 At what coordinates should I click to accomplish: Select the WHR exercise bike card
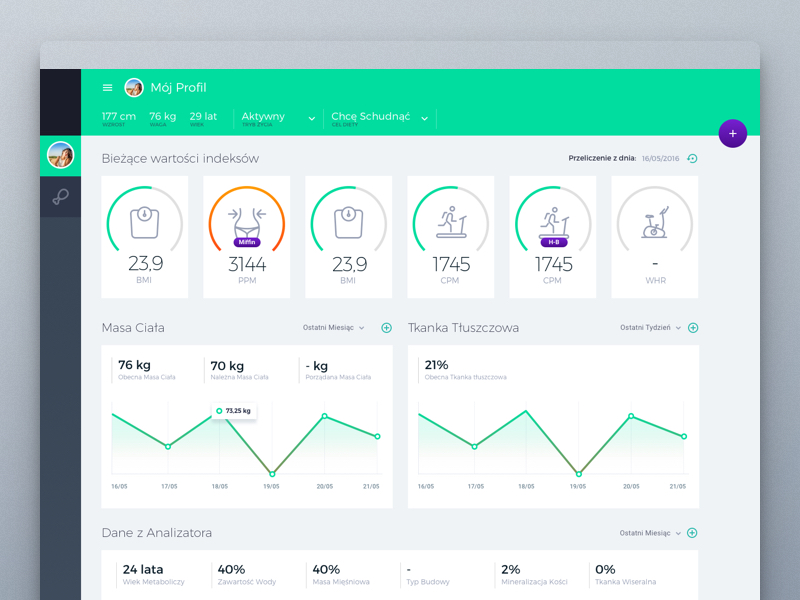pyautogui.click(x=655, y=237)
